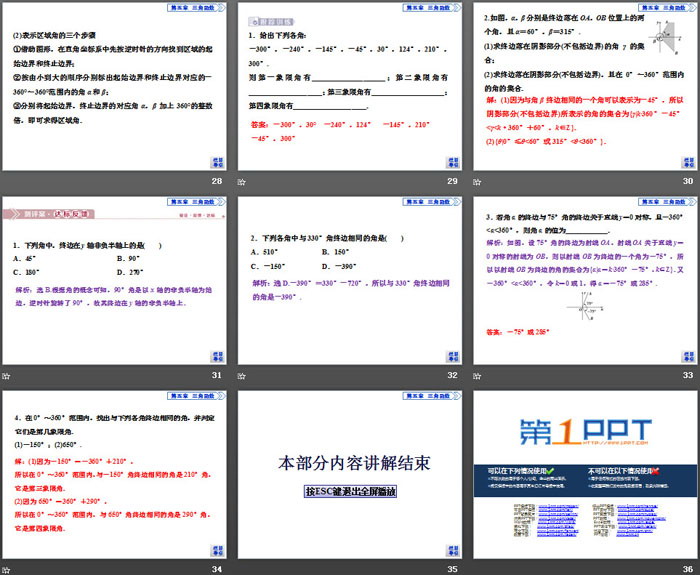The width and height of the screenshot is (700, 575).
Task: Click option D. −390° on slide 32
Action: coord(339,267)
